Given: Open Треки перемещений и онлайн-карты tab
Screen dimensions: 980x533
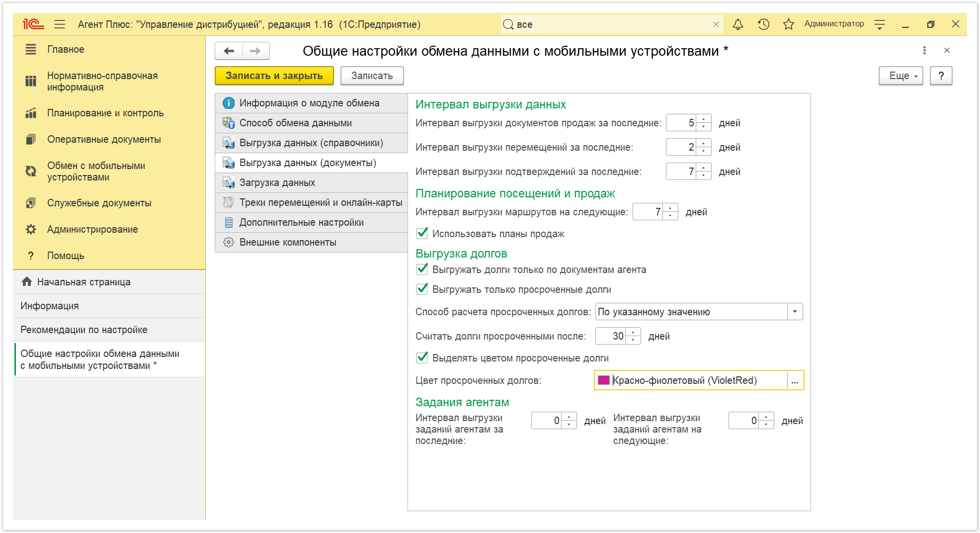Looking at the screenshot, I should tap(311, 202).
